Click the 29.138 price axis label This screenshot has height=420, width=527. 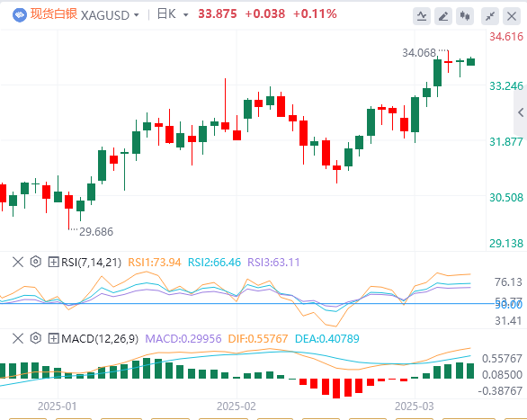[506, 243]
